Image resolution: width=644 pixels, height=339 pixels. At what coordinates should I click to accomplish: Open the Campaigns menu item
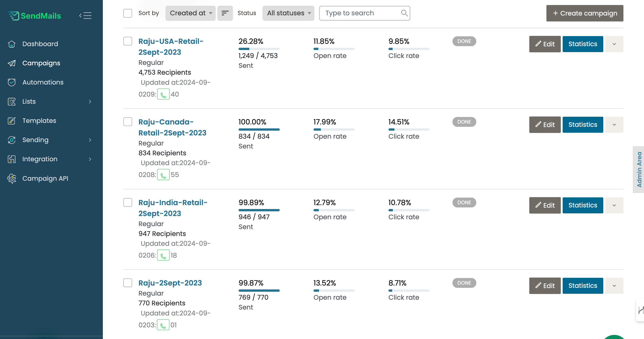[x=41, y=63]
